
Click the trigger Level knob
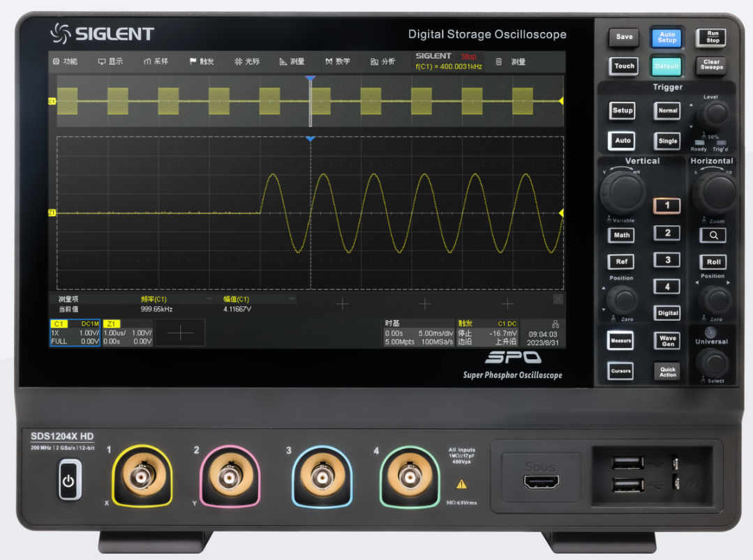pos(715,114)
